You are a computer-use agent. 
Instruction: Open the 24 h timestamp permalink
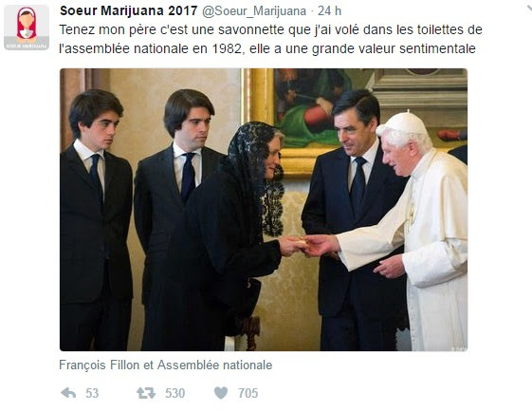329,10
